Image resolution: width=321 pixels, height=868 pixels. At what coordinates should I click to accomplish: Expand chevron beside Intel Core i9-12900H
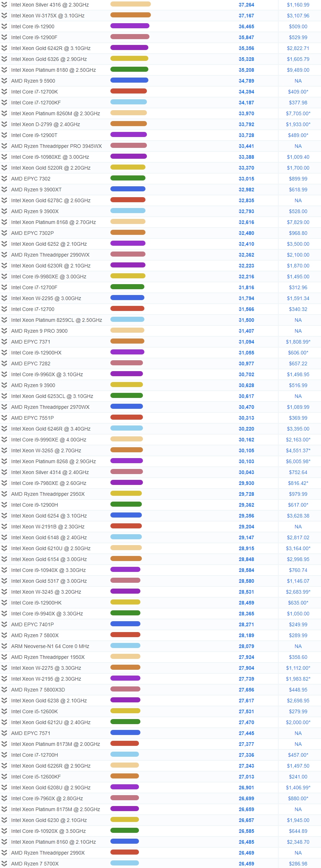(4, 505)
